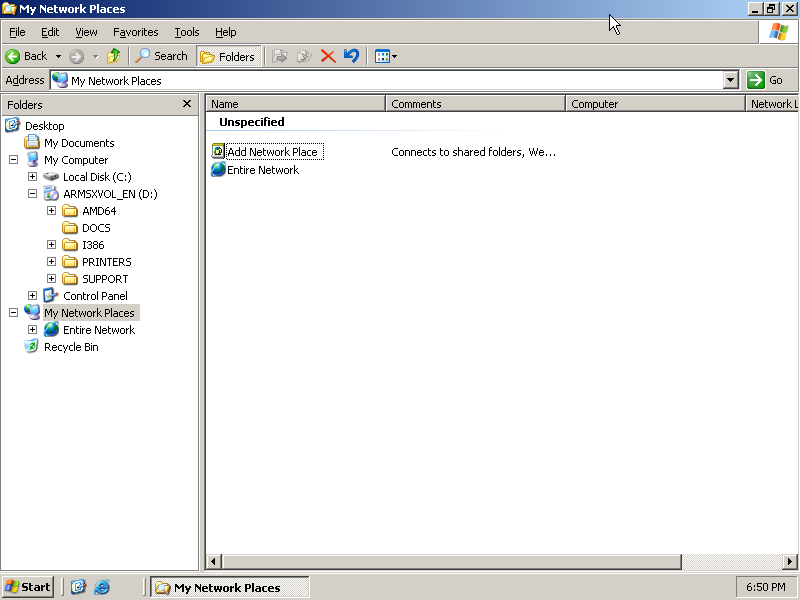Open the Views layout icon

point(382,56)
